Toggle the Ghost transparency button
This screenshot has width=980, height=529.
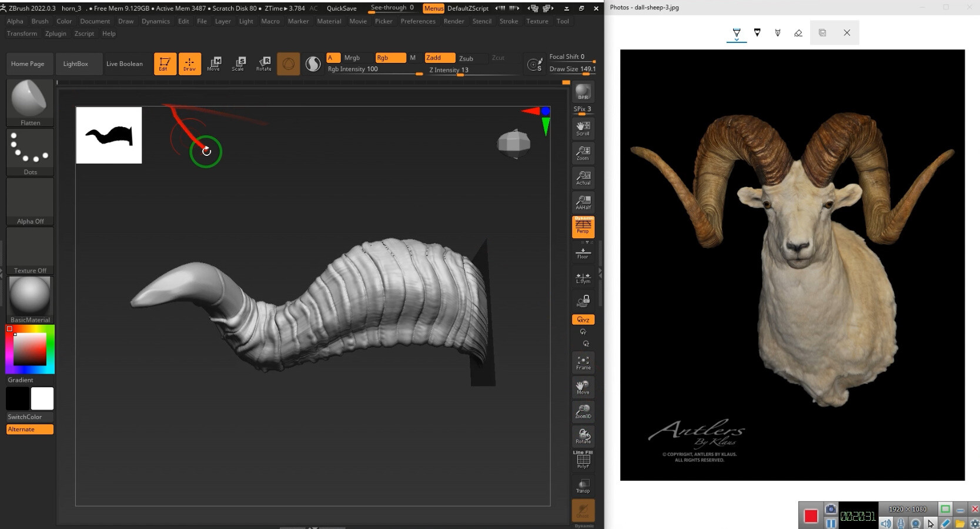[x=583, y=511]
